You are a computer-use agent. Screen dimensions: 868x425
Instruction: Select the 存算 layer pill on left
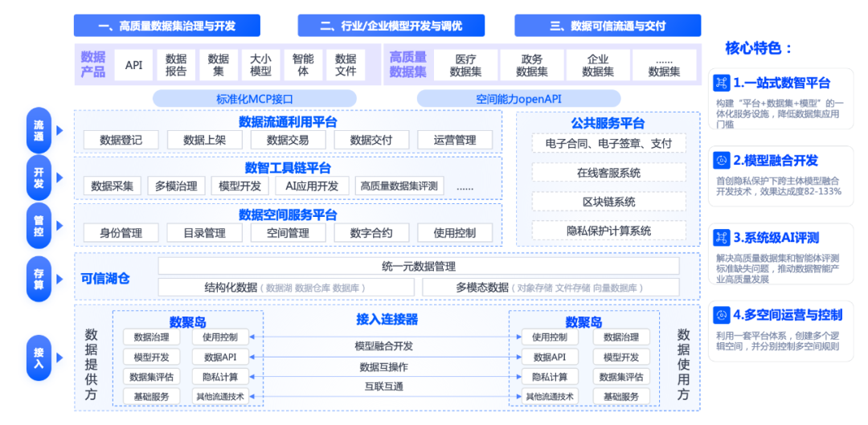pyautogui.click(x=39, y=279)
